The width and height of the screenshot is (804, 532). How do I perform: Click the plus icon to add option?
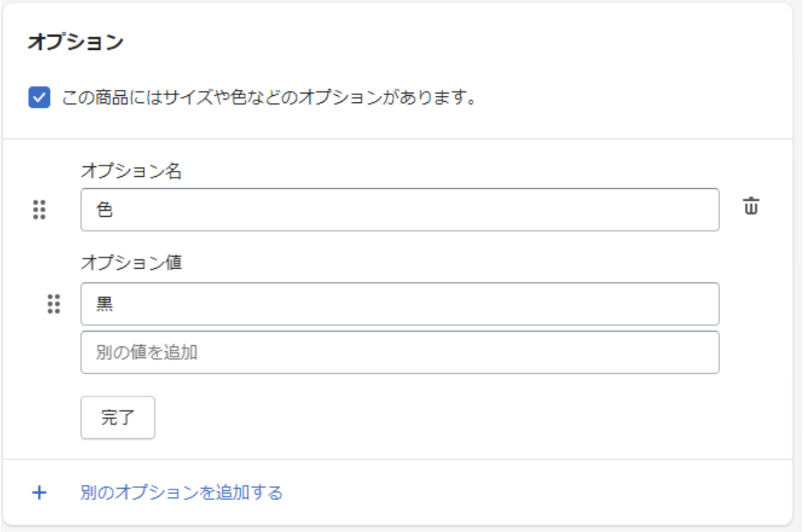[x=40, y=493]
